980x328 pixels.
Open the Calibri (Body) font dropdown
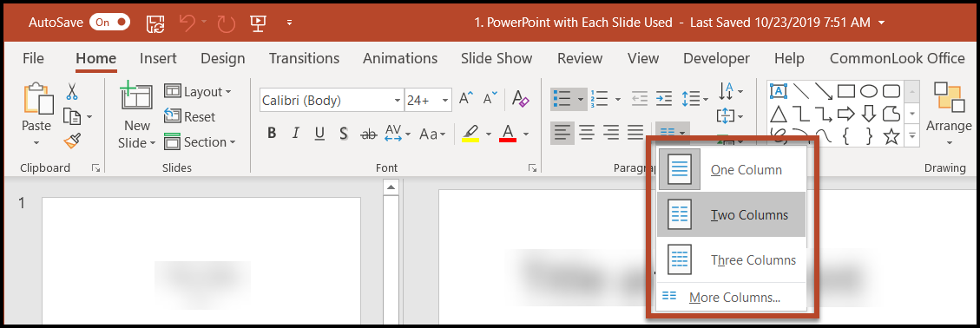point(398,100)
